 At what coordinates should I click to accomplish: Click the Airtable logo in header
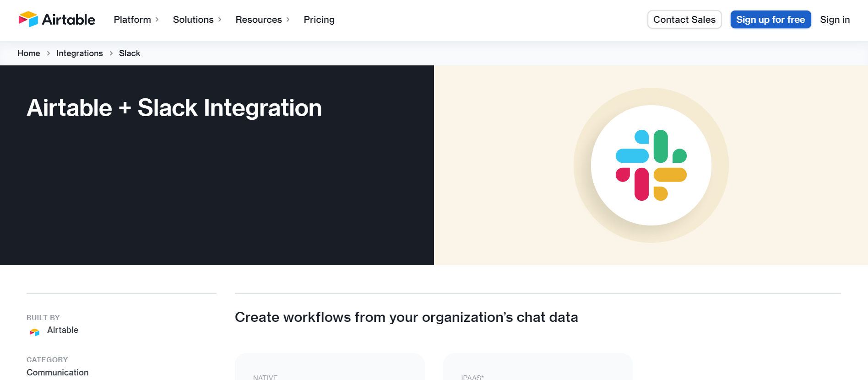pyautogui.click(x=57, y=19)
